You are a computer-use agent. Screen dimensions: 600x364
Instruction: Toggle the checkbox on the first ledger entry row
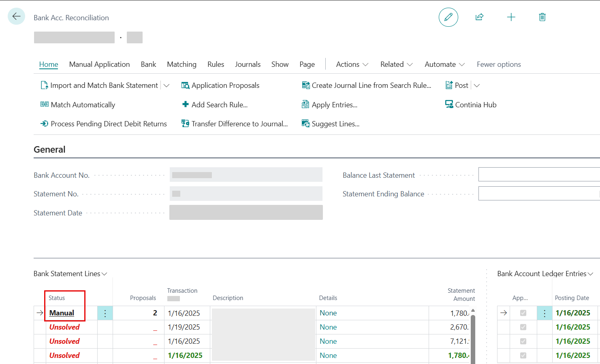[x=523, y=313]
